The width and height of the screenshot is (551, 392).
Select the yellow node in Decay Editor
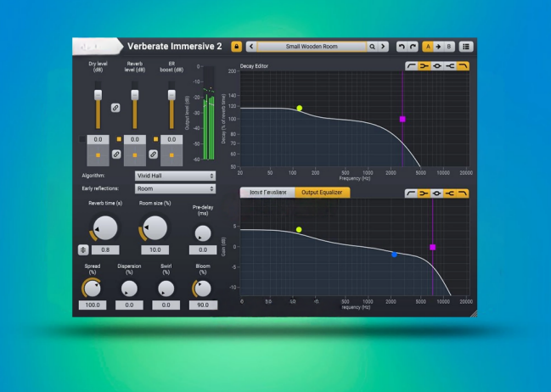[x=300, y=109]
